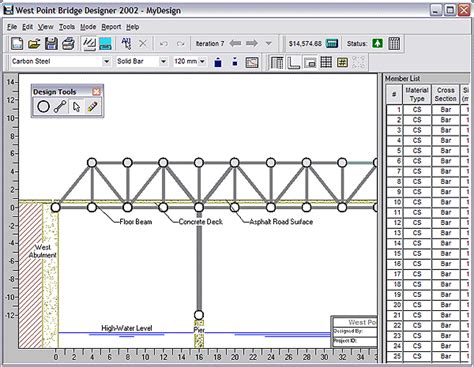Click the joint at the bottom of the pier member
Viewport: 474px width, 367px height.
(199, 315)
